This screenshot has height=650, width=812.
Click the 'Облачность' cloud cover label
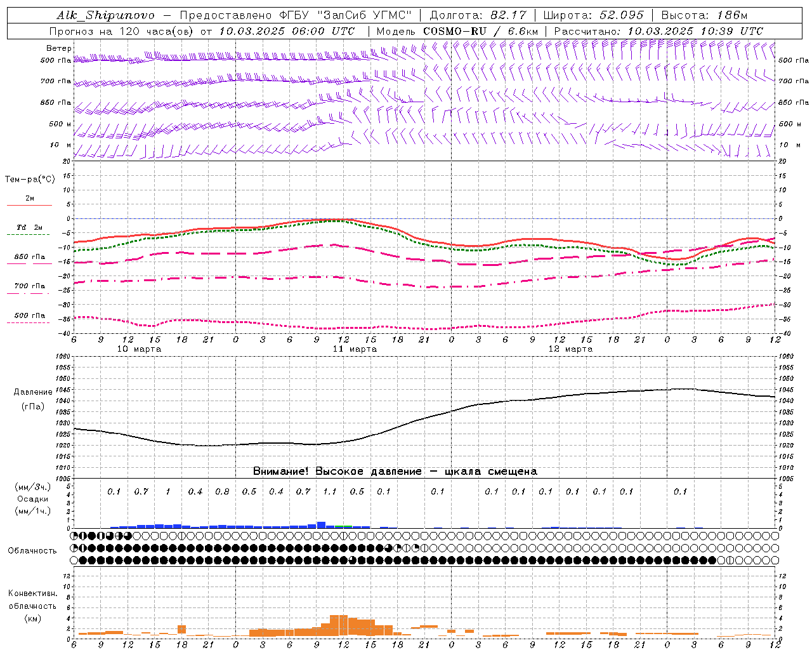32,551
